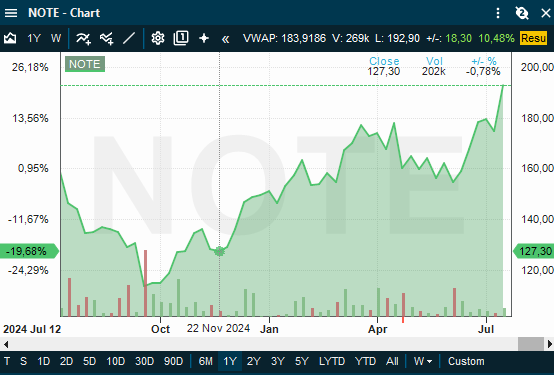Switch to 10D time range
Viewport: 554px width, 375px height.
click(116, 361)
